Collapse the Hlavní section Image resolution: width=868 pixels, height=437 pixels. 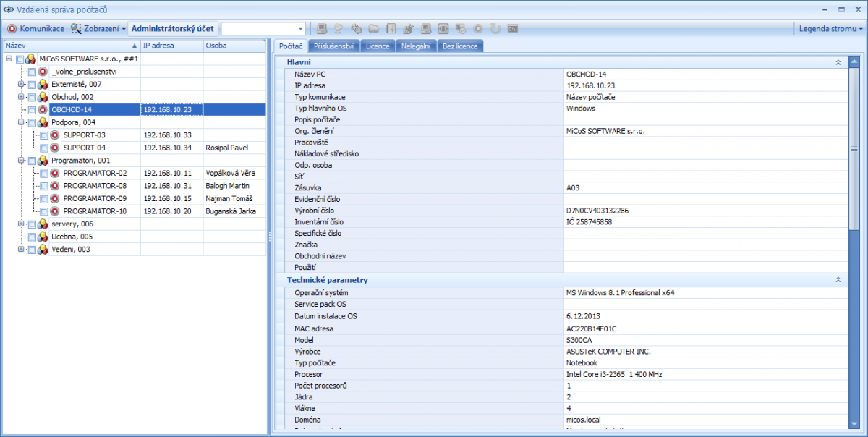click(838, 63)
